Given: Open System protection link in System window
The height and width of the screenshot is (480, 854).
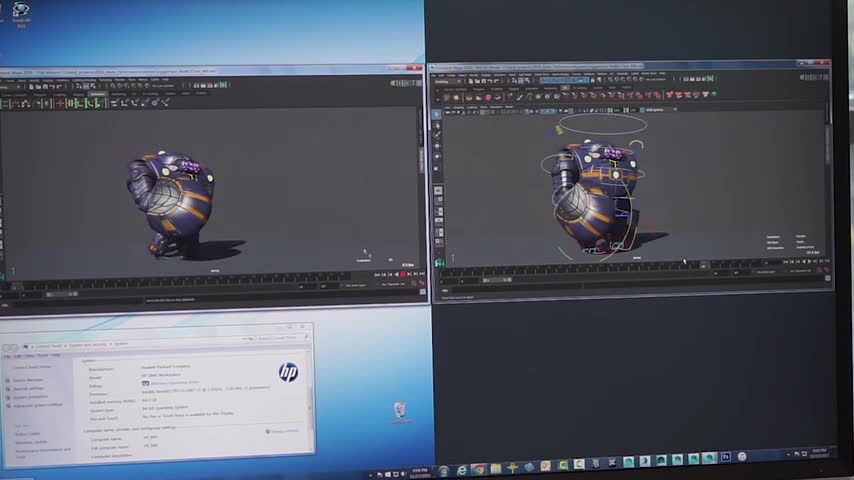Looking at the screenshot, I should (30, 397).
